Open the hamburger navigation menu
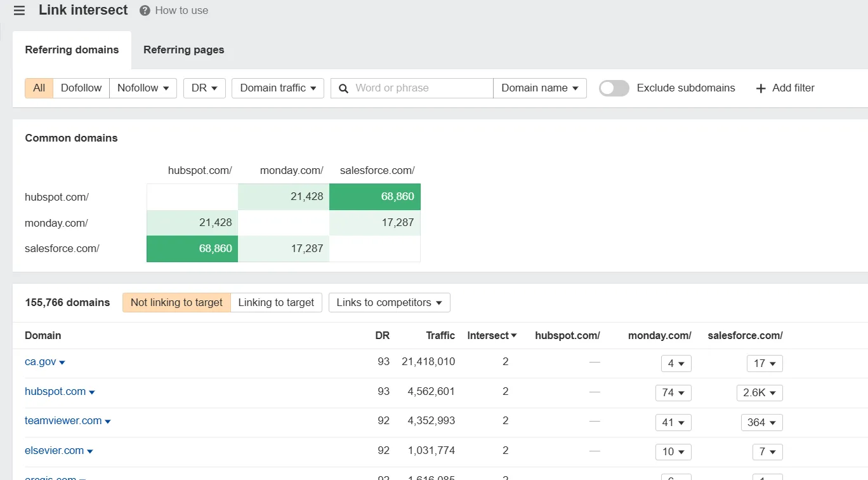Screen dimensions: 868x480 pos(19,11)
